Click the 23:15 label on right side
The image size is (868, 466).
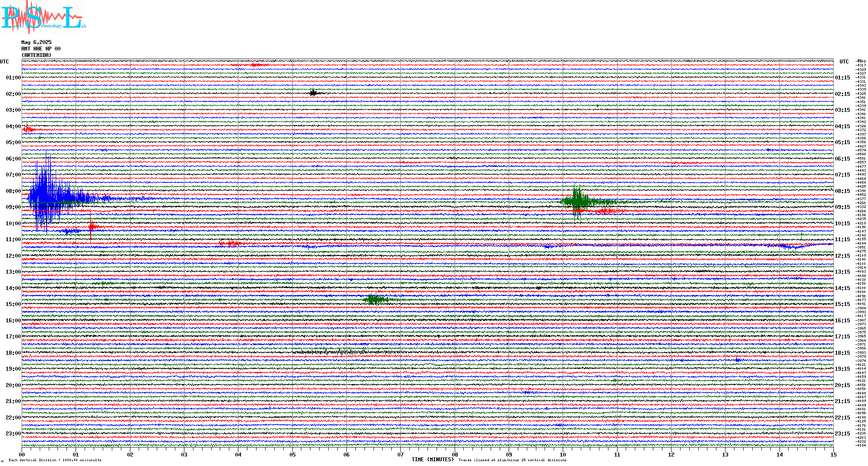843,434
